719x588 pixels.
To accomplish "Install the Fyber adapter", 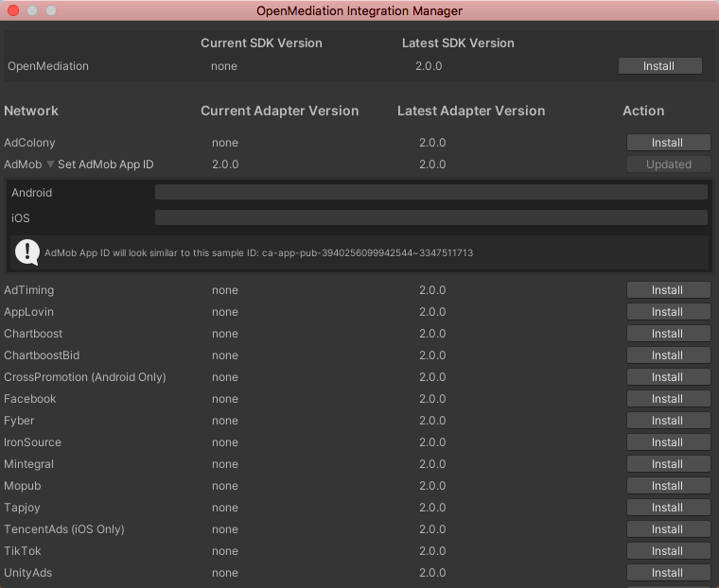I will click(x=668, y=421).
